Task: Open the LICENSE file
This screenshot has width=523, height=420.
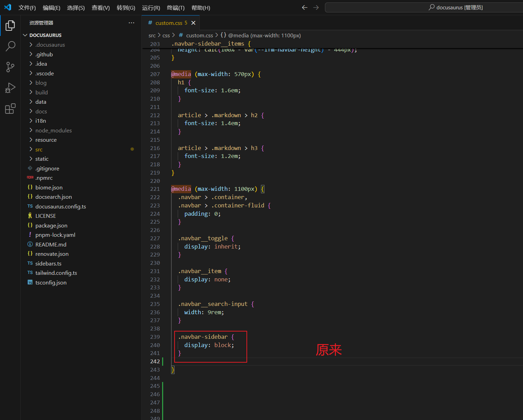Action: [81, 216]
